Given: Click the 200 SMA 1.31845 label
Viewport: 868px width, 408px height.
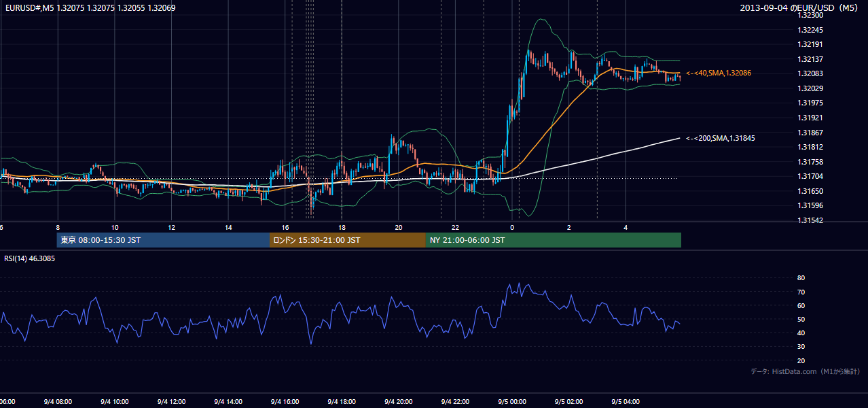Looking at the screenshot, I should point(721,138).
